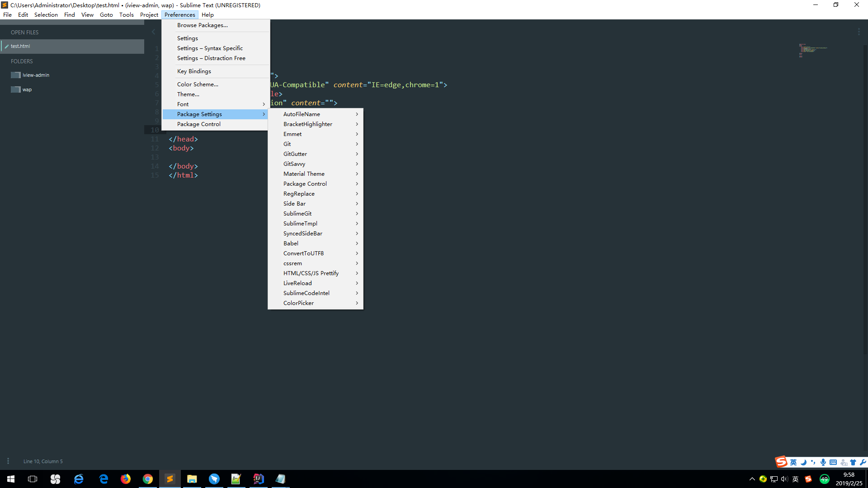The height and width of the screenshot is (488, 868).
Task: Open Package Control from Preferences menu
Action: (215, 124)
